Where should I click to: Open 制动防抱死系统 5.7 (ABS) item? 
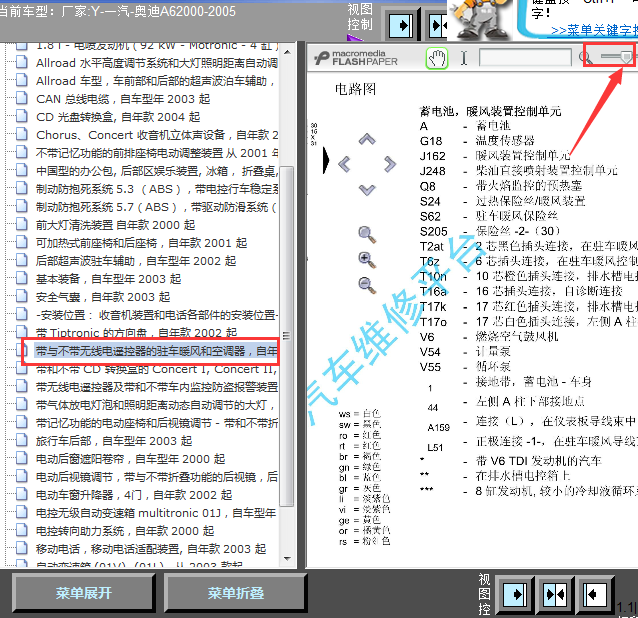[156, 207]
